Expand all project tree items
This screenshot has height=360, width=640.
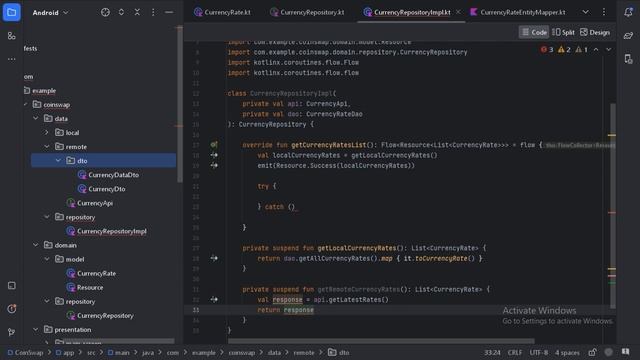121,12
